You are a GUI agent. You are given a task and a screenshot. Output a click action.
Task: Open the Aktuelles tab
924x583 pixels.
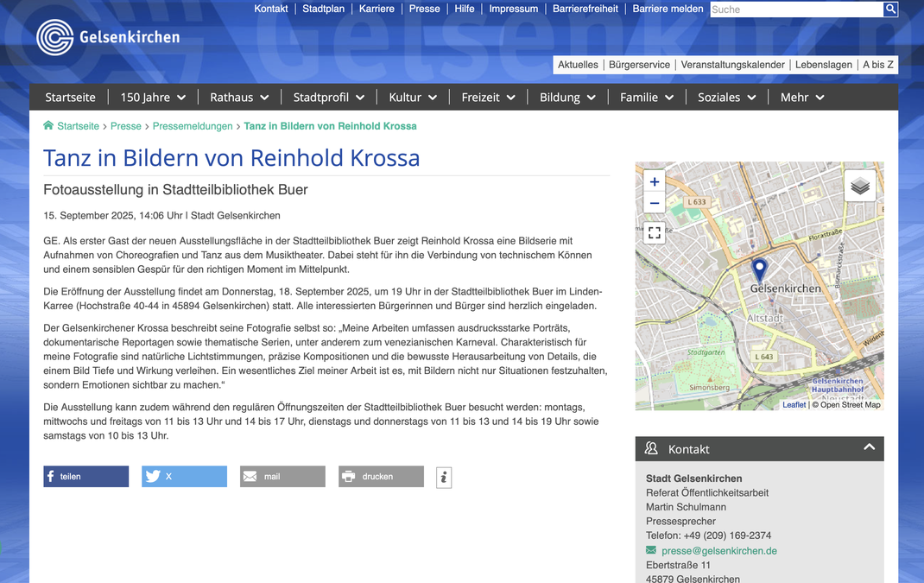(578, 65)
